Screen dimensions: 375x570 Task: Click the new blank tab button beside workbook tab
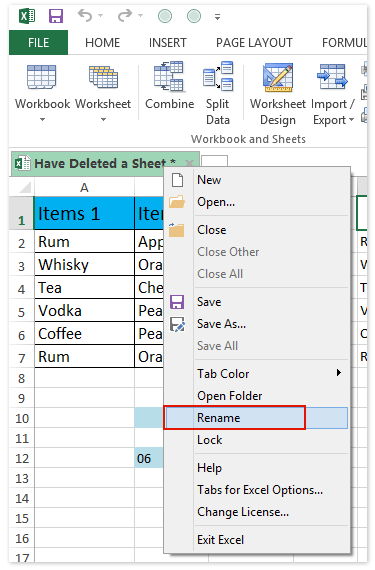pos(214,161)
